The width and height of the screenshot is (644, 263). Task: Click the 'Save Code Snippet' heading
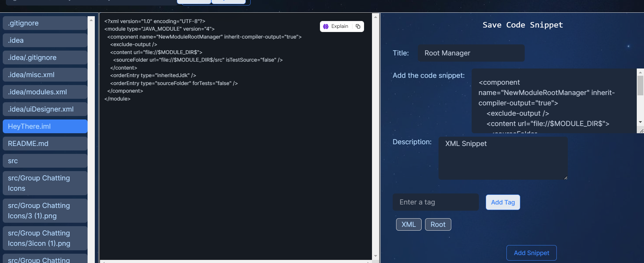[x=523, y=25]
